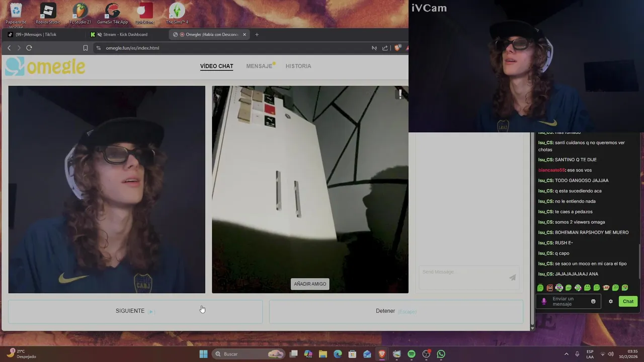Go back in browser history
644x362 pixels.
[x=9, y=48]
